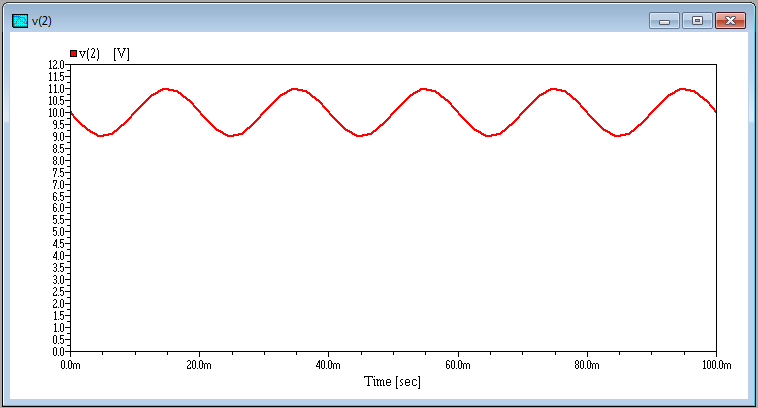Click the 80.0m tick label on time axis

click(587, 365)
